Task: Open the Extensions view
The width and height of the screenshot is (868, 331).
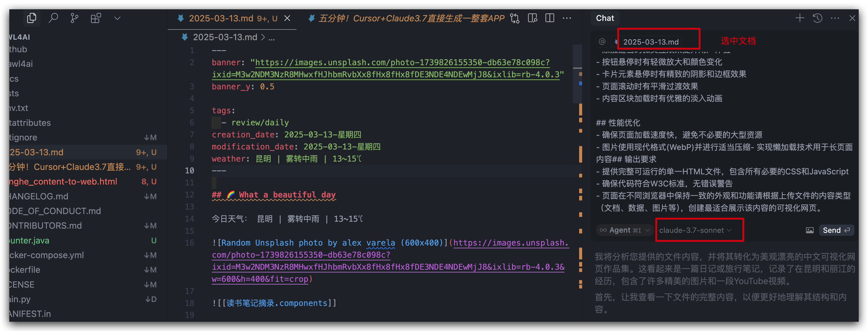Action: pyautogui.click(x=96, y=18)
